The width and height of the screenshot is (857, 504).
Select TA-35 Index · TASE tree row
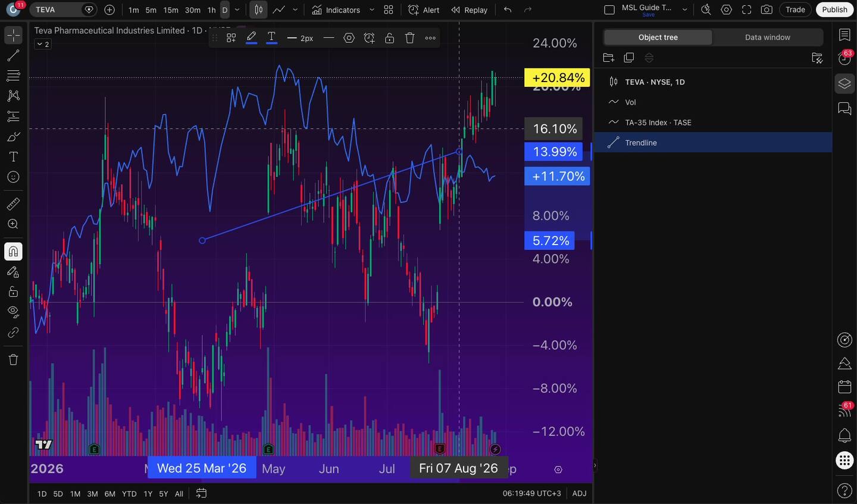click(713, 123)
